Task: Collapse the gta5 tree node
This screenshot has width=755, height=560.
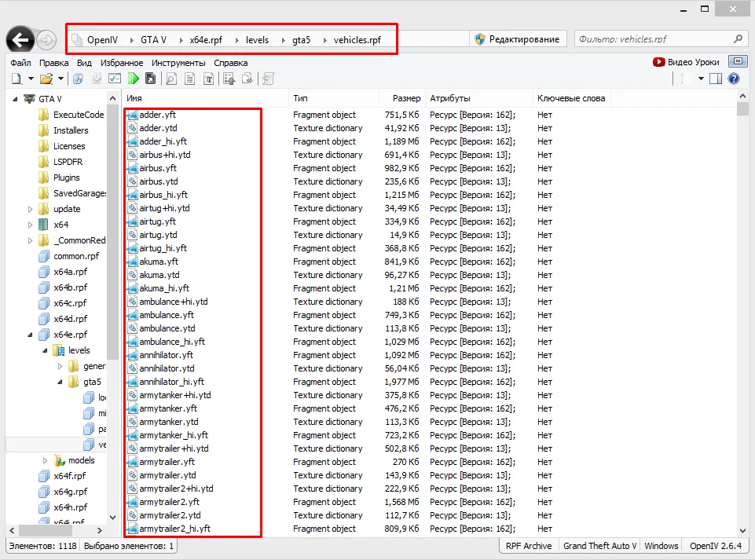Action: [x=60, y=382]
